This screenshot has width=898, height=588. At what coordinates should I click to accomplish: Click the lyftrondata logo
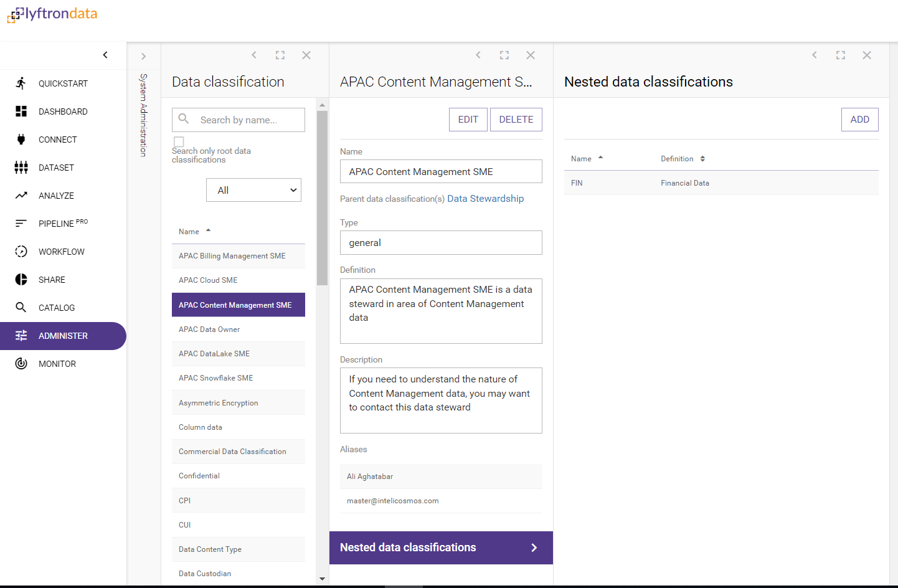click(x=52, y=14)
